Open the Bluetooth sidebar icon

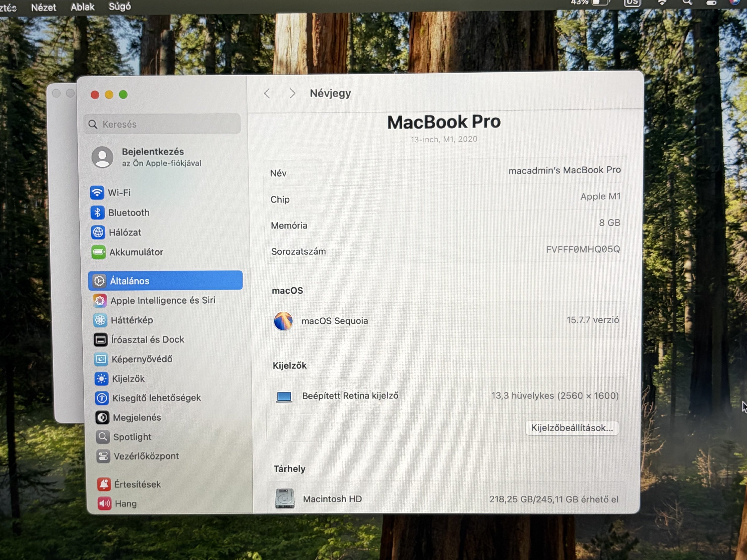[98, 213]
